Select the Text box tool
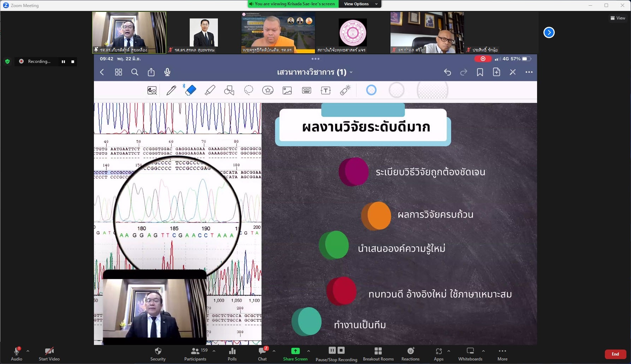 tap(326, 91)
